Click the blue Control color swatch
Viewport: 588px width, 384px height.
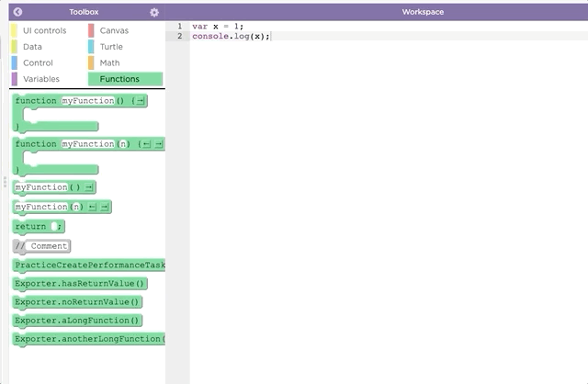click(15, 62)
